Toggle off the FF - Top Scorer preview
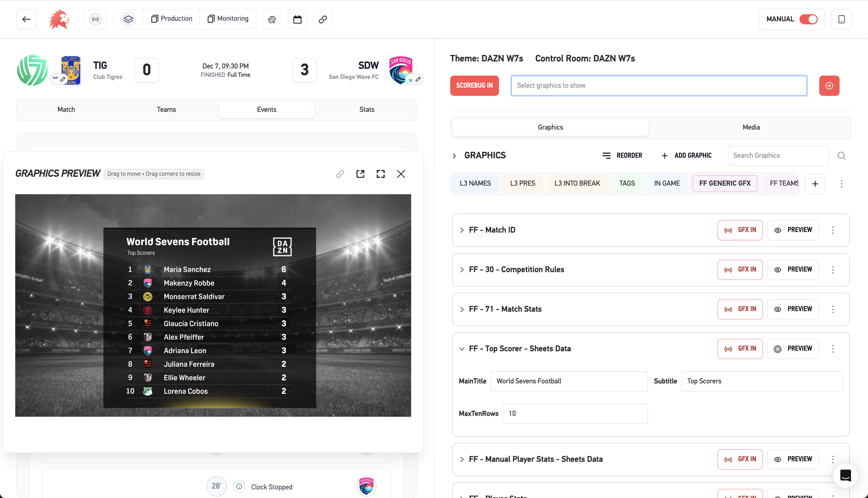The width and height of the screenshot is (868, 498). (x=778, y=349)
